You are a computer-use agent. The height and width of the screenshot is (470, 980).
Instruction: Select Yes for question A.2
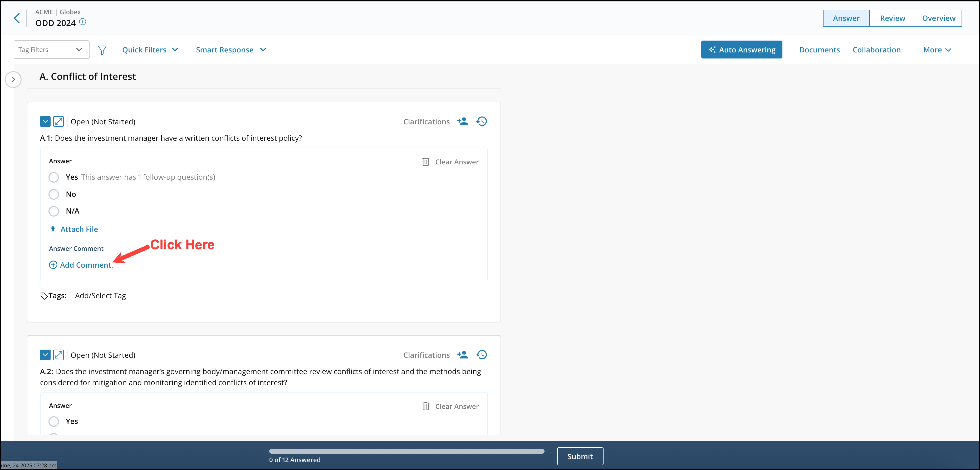(x=54, y=421)
